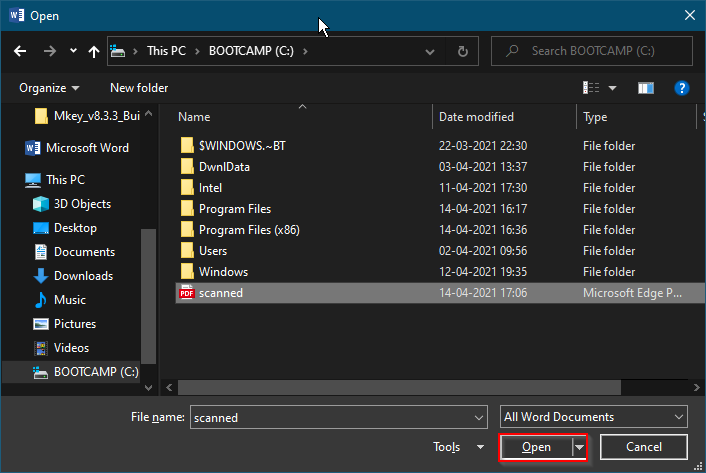Toggle the preview pane icon
This screenshot has height=473, width=706.
pos(647,88)
